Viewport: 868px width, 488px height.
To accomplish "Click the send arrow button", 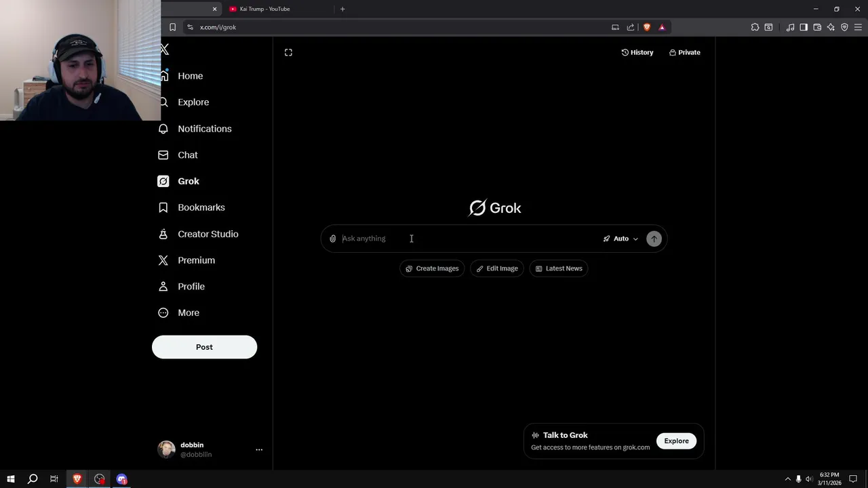I will pyautogui.click(x=654, y=239).
